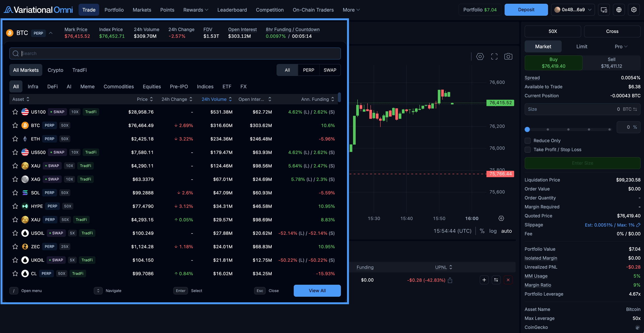The width and height of the screenshot is (644, 333).
Task: Sort markets by Open Interest column
Action: [x=255, y=99]
